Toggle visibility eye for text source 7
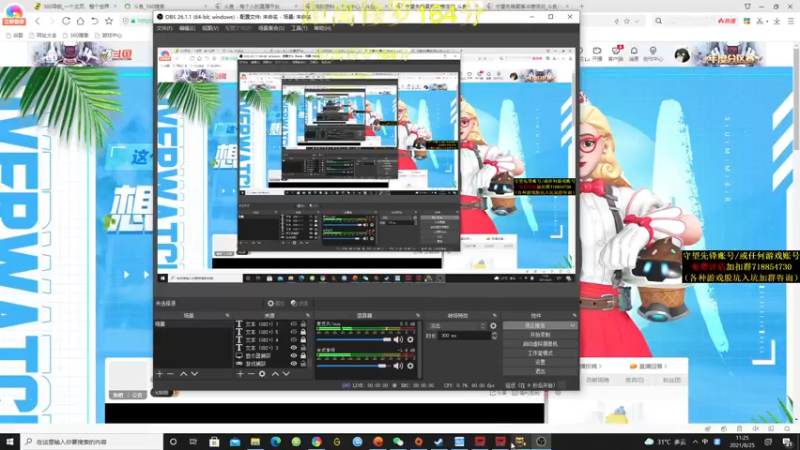Image resolution: width=800 pixels, height=450 pixels. coord(293,323)
